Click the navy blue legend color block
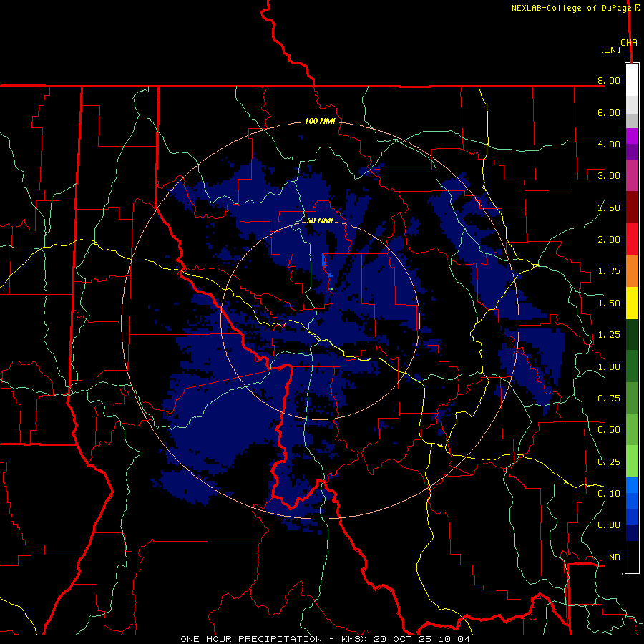 (x=632, y=532)
